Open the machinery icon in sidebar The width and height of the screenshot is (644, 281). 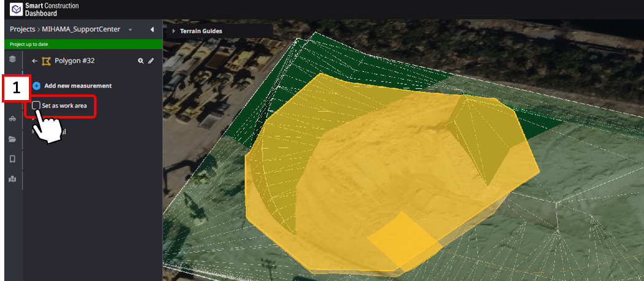(12, 120)
